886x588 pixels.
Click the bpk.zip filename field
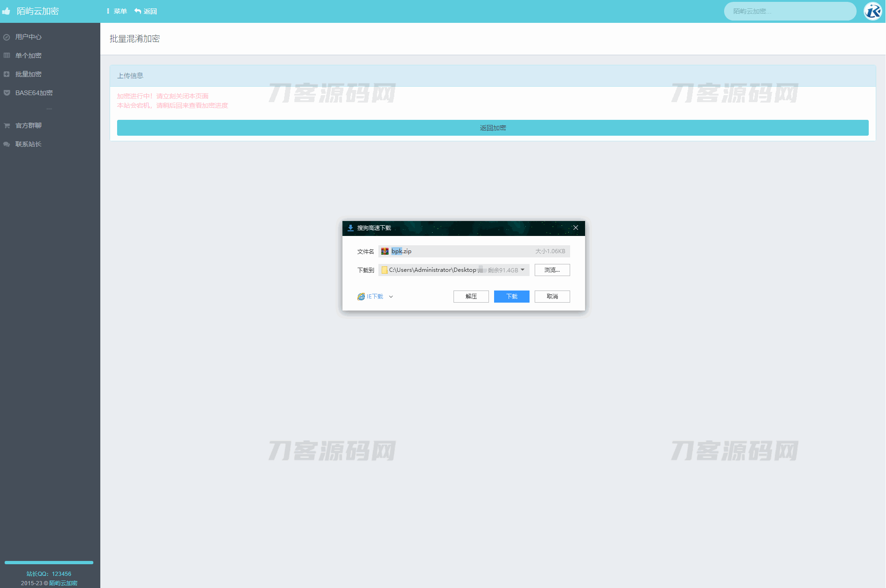point(467,251)
